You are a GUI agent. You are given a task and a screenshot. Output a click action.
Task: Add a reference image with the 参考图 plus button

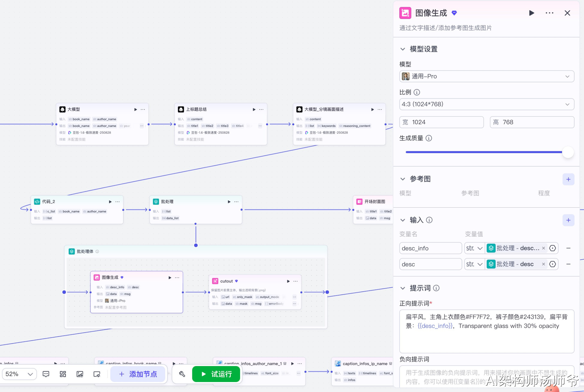click(x=568, y=179)
